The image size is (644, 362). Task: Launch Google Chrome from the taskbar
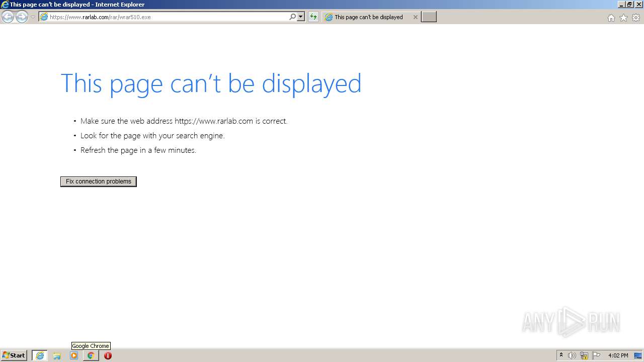point(91,355)
